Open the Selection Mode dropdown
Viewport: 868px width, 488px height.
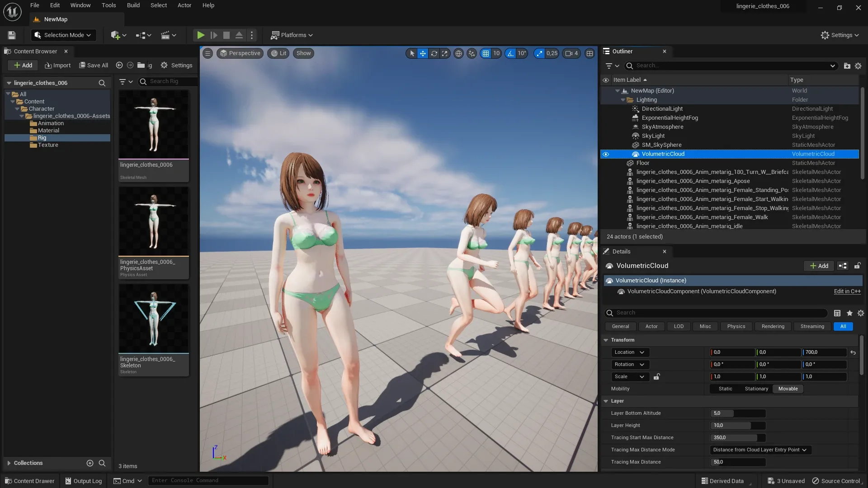pos(63,35)
